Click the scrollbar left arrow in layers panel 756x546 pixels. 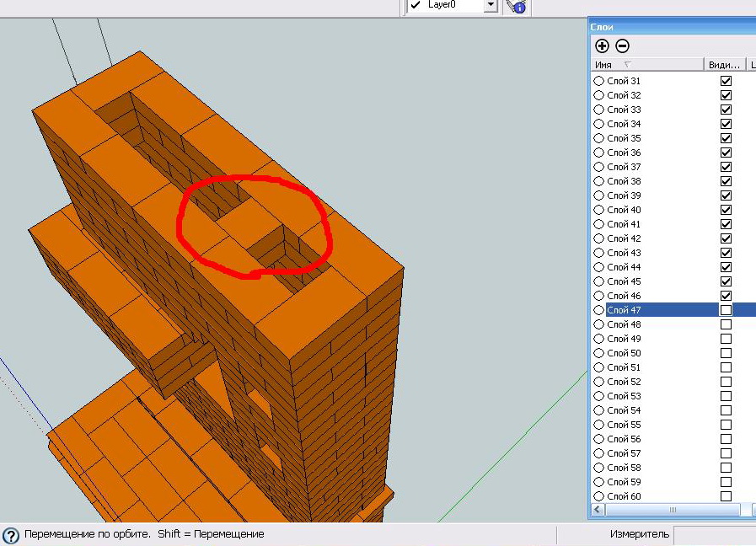point(597,510)
